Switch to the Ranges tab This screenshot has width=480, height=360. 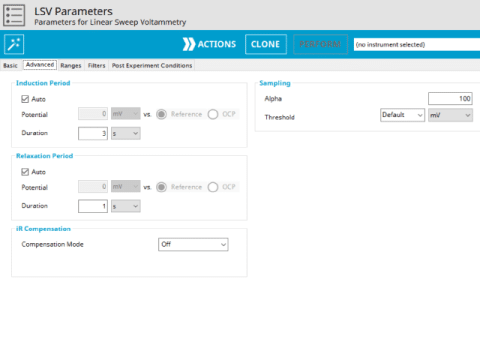71,65
